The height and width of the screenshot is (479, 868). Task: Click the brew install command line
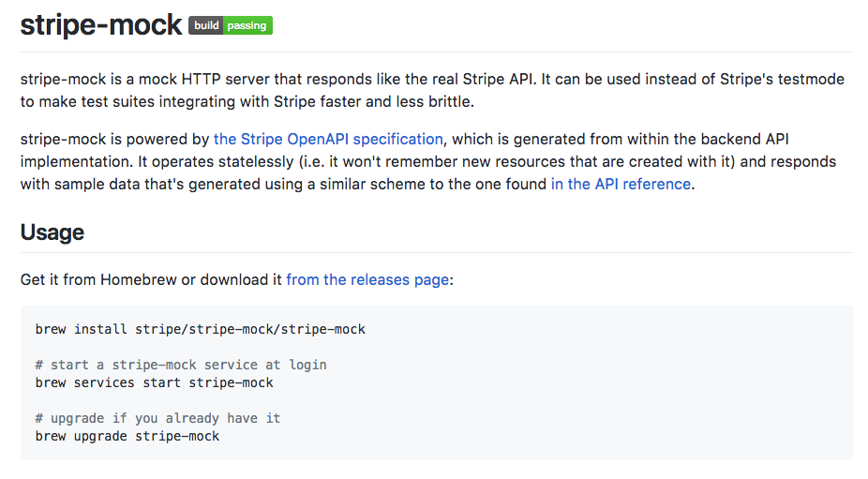201,329
